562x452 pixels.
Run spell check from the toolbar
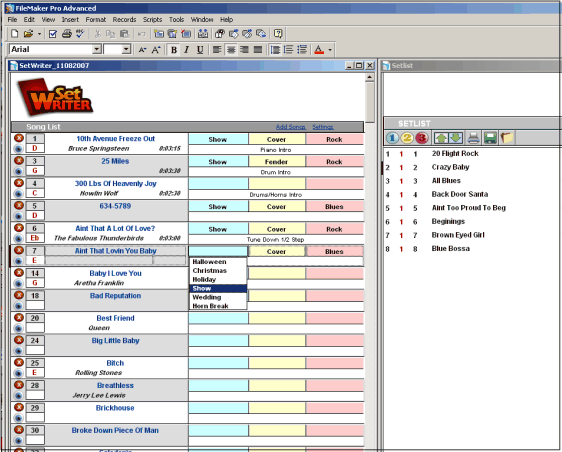point(80,34)
